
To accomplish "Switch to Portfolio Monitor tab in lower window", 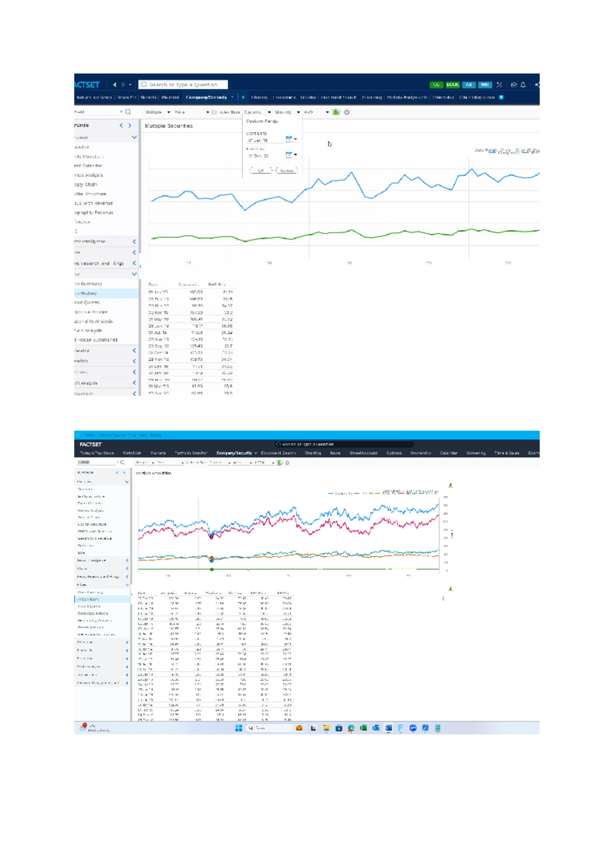I will pos(191,453).
